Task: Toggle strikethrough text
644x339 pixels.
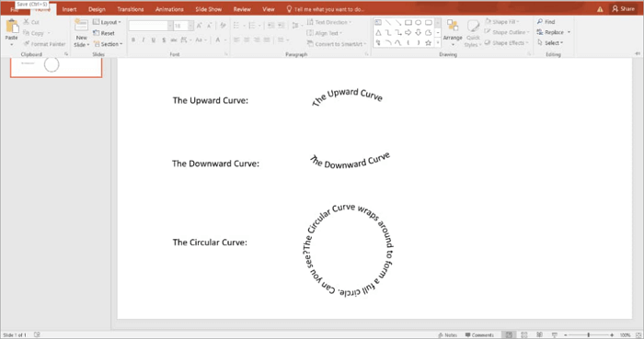Action: [173, 40]
